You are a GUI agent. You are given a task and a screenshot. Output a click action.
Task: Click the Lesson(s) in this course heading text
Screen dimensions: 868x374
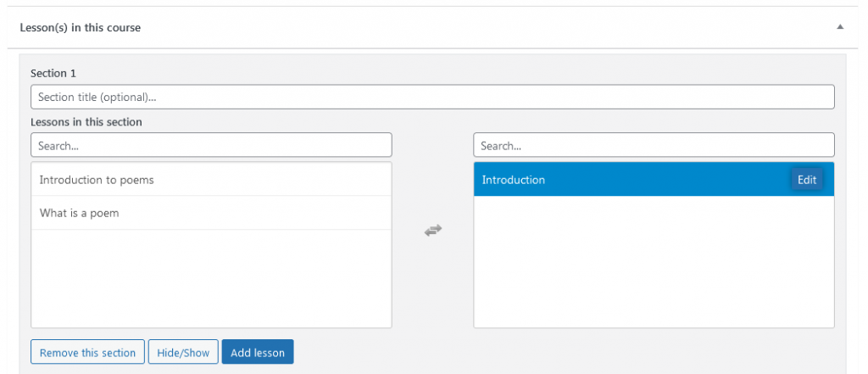point(81,27)
